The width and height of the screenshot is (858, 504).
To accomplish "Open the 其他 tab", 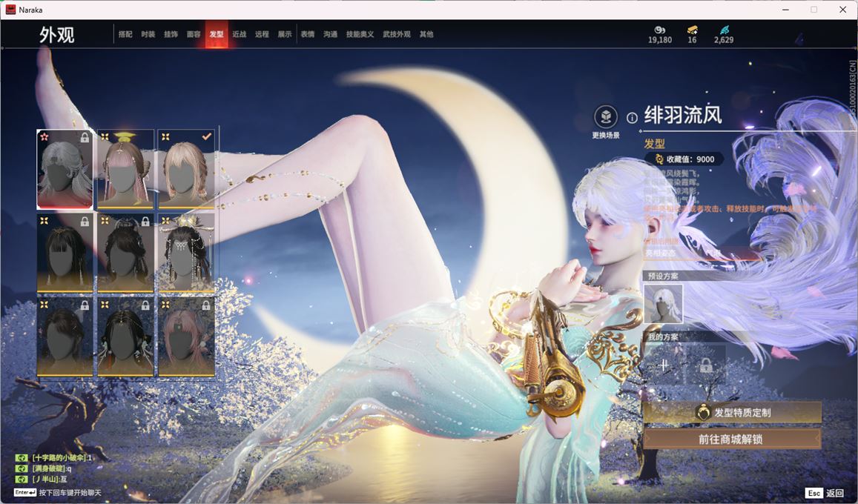I will pyautogui.click(x=426, y=34).
